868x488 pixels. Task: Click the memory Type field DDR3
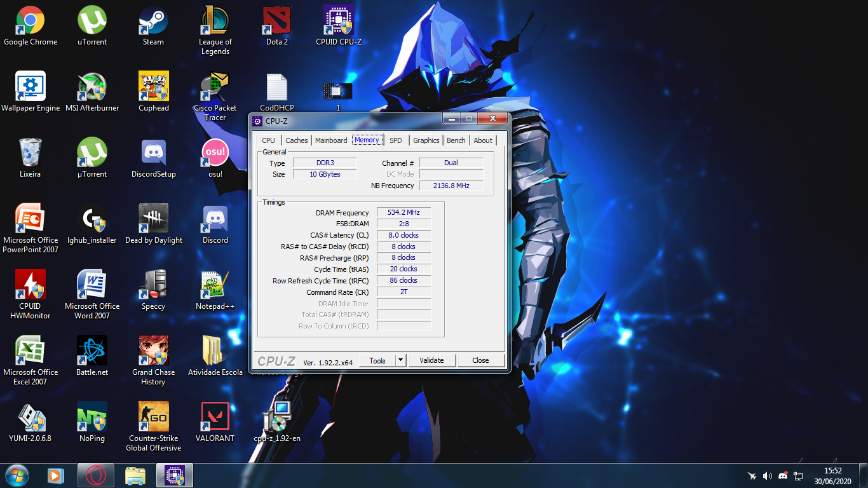pos(325,163)
